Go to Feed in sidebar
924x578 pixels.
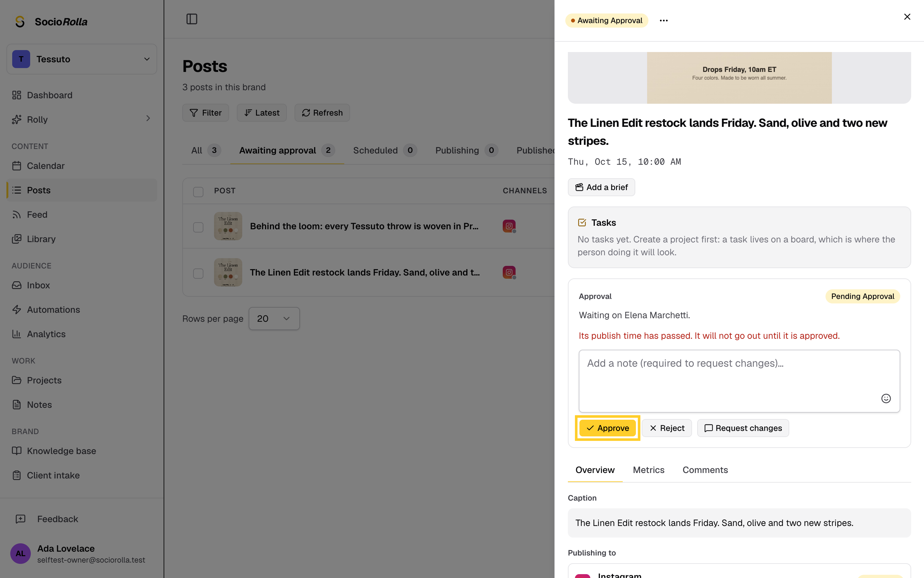[82, 215]
